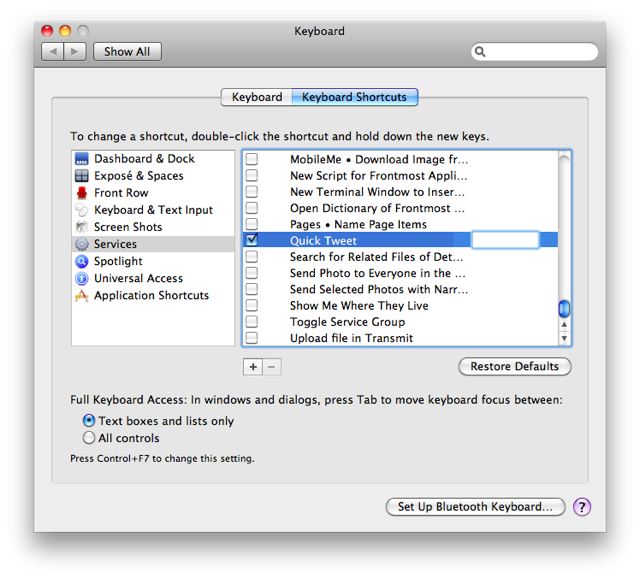
Task: Click the Show All toolbar button
Action: tap(127, 52)
